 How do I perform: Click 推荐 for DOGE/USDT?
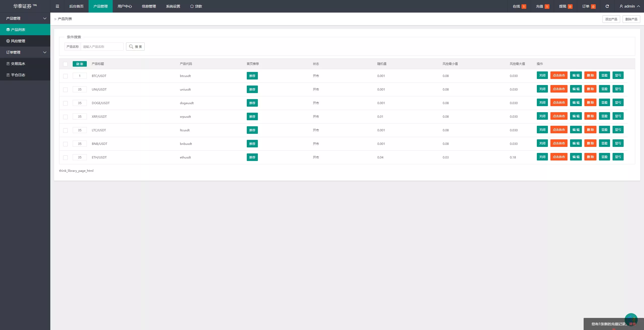[x=252, y=103]
